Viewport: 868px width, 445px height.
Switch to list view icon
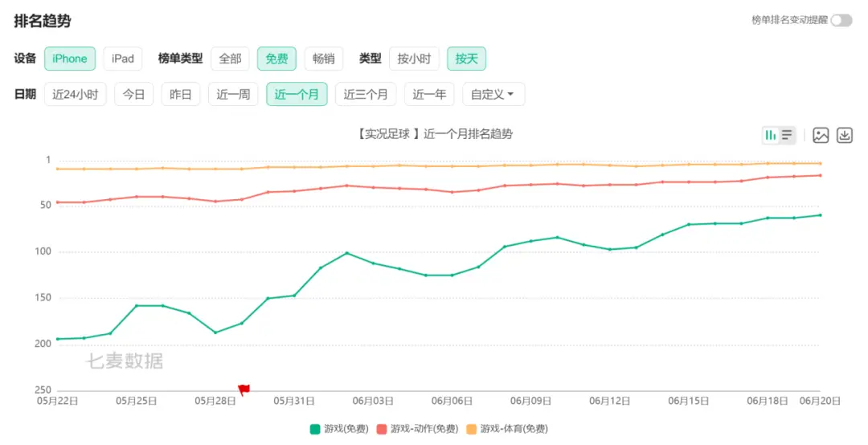[x=787, y=135]
